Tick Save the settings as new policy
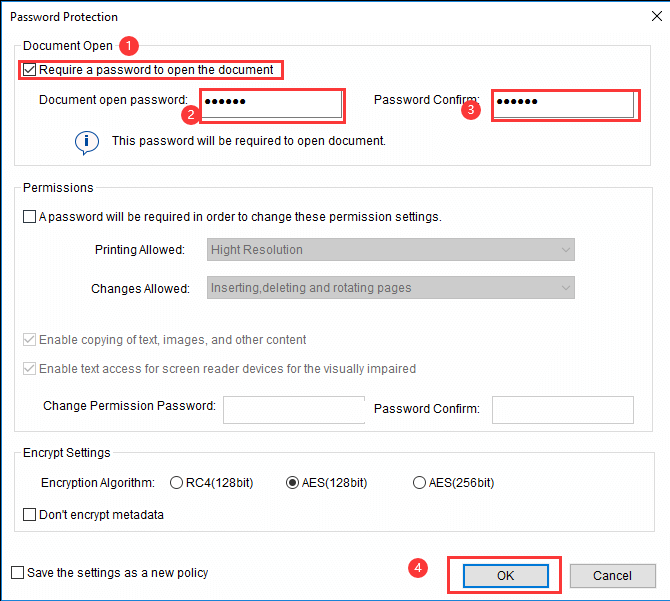 point(18,572)
